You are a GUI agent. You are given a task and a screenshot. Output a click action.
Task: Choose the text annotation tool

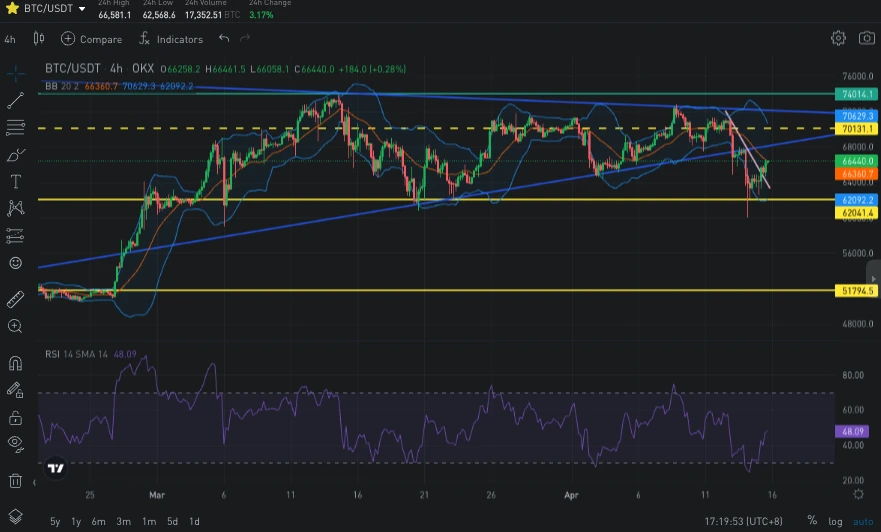pyautogui.click(x=15, y=181)
